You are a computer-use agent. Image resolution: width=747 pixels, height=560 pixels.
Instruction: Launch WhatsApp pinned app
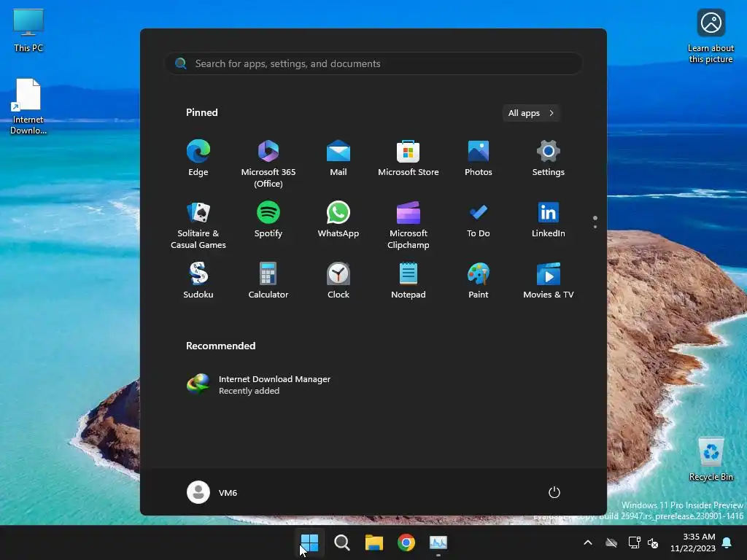[x=338, y=219]
